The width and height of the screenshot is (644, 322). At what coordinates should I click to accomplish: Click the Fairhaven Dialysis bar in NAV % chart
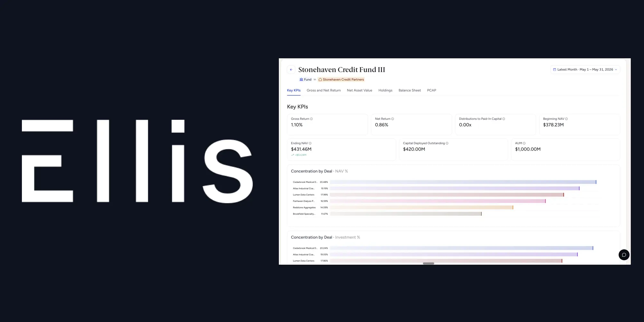(438, 201)
